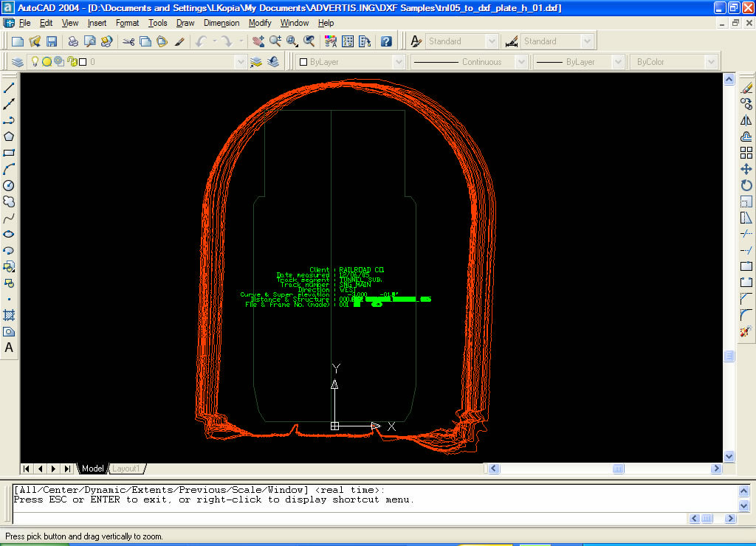Expand the Undo history dropdown arrow

[x=215, y=41]
